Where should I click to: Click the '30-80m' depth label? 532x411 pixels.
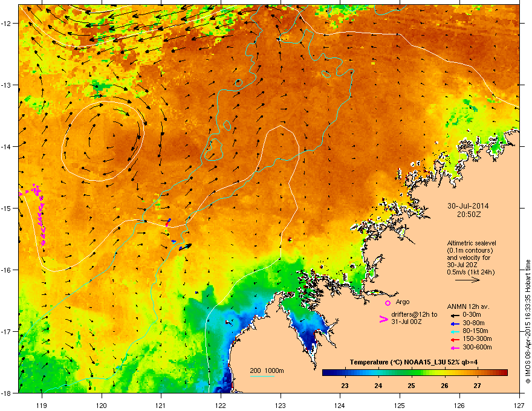click(473, 323)
